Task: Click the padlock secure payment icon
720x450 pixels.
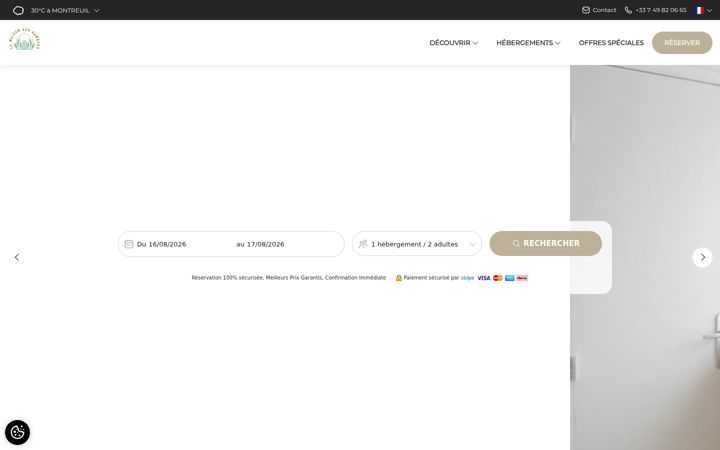Action: click(x=399, y=278)
